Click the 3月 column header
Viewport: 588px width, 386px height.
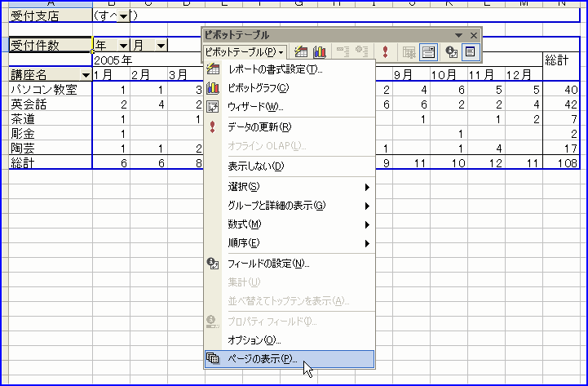click(187, 75)
